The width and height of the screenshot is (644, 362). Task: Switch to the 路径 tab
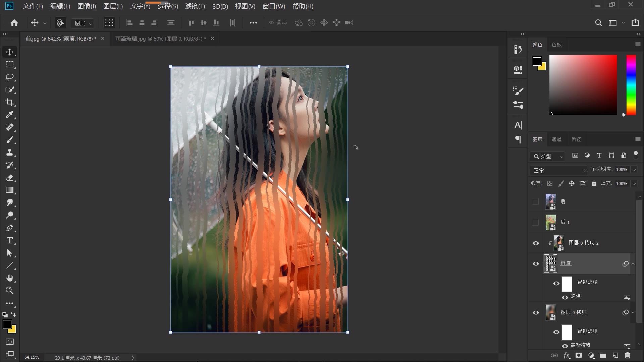pyautogui.click(x=576, y=139)
